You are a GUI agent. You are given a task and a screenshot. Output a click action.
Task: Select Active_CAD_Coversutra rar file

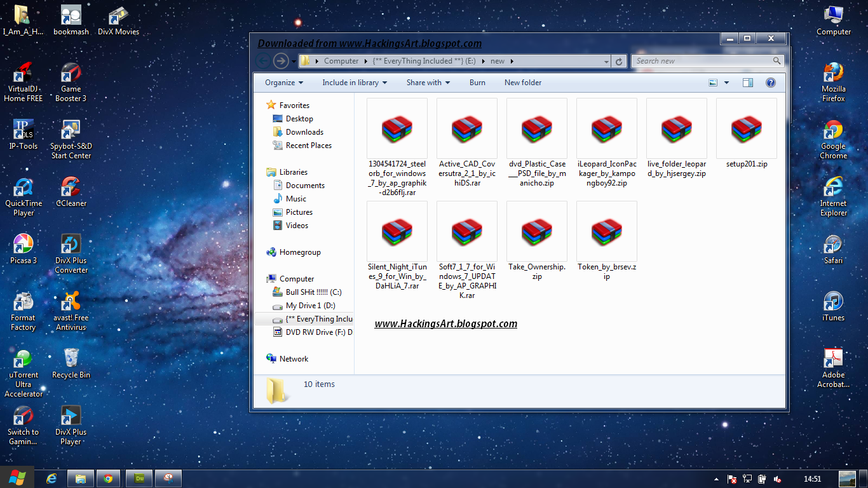tap(467, 143)
